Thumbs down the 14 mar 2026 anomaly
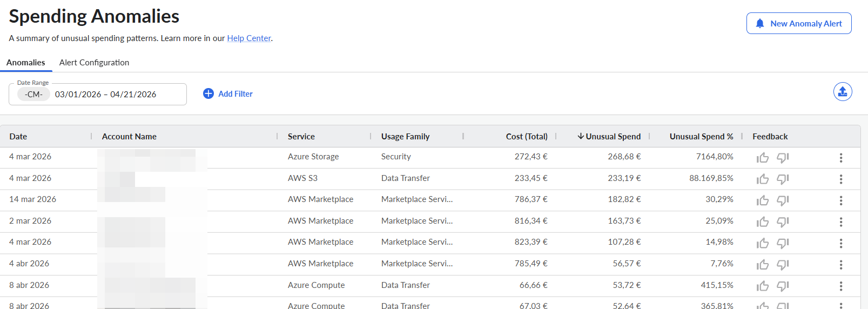This screenshot has height=309, width=868. click(x=783, y=200)
